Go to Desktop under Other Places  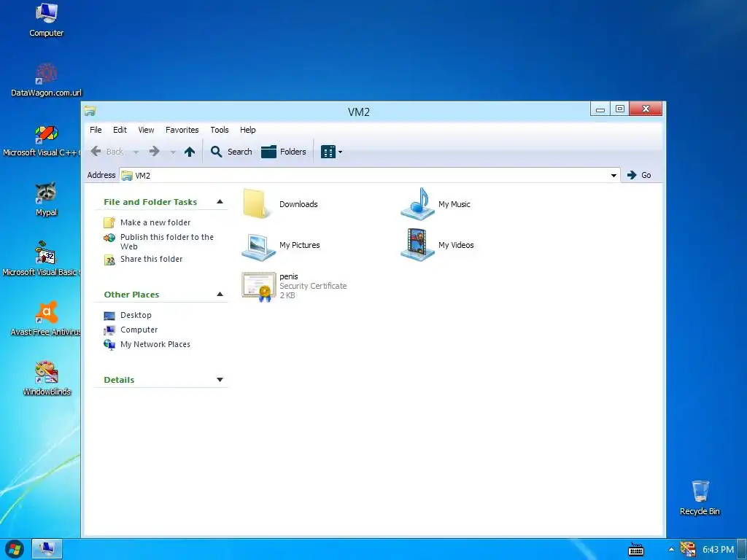click(x=136, y=315)
